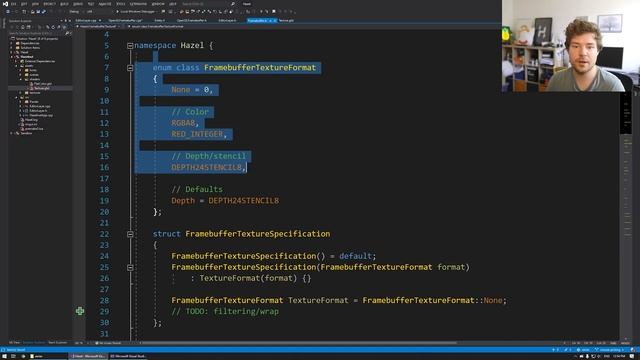Select the Solution 'Hazel' root node
This screenshot has width=640, height=360.
37,38
